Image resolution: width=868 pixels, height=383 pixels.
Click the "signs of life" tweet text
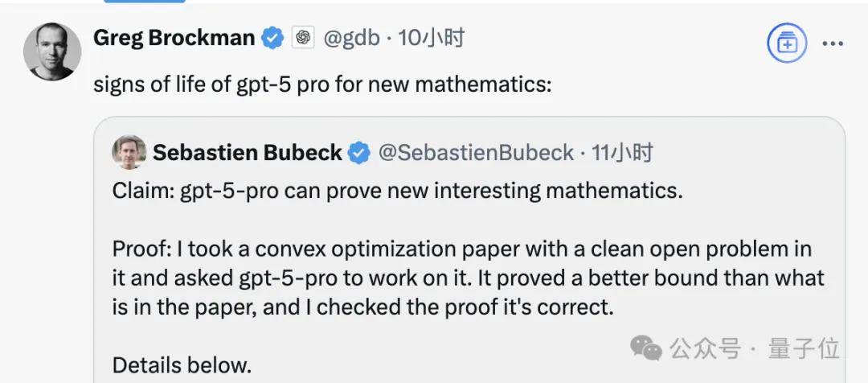[x=322, y=84]
